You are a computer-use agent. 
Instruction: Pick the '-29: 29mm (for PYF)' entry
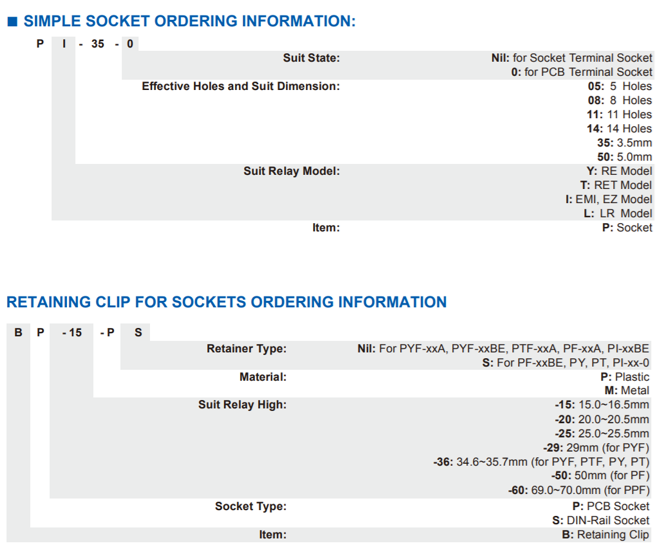click(x=596, y=448)
